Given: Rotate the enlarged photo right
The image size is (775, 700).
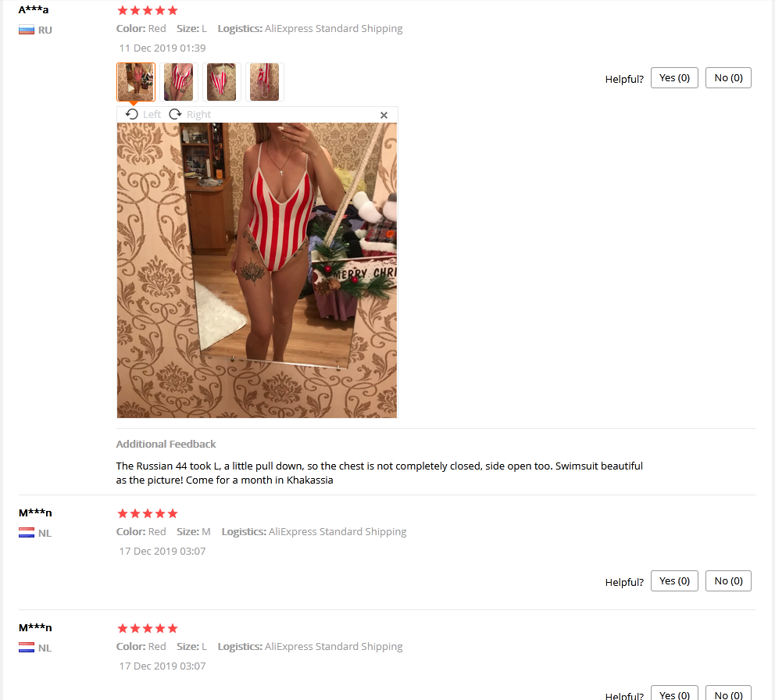Looking at the screenshot, I should pos(190,115).
